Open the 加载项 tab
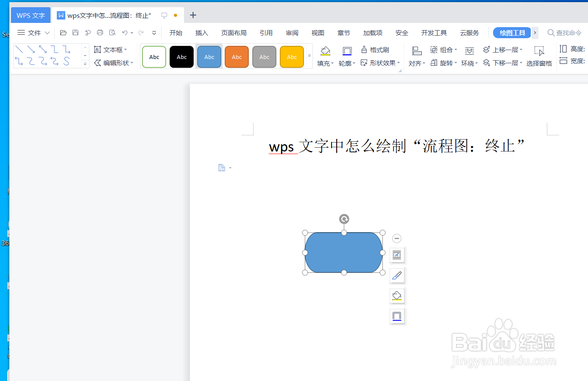The height and width of the screenshot is (381, 588). pos(373,33)
